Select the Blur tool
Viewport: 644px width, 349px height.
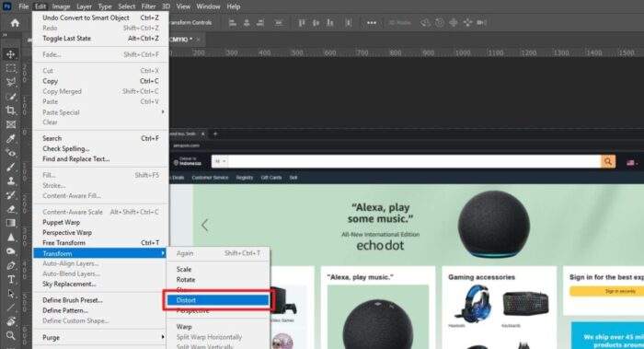click(11, 238)
